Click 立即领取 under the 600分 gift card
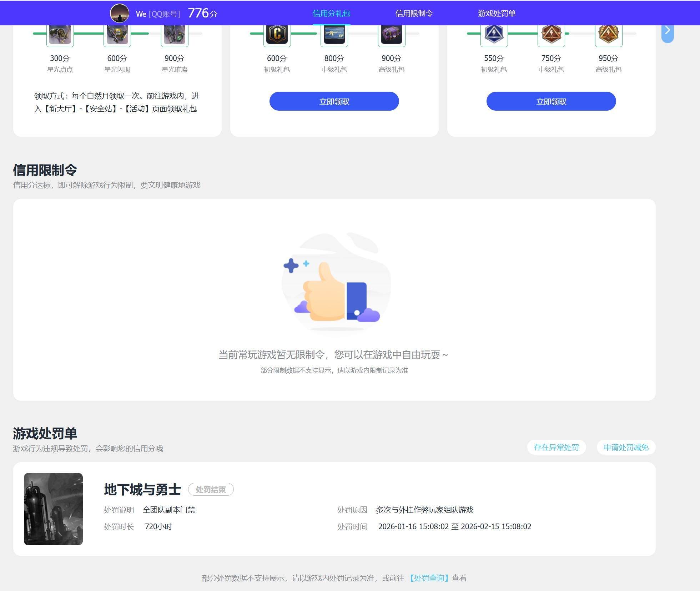Screen dimensions: 700x591 (334, 101)
